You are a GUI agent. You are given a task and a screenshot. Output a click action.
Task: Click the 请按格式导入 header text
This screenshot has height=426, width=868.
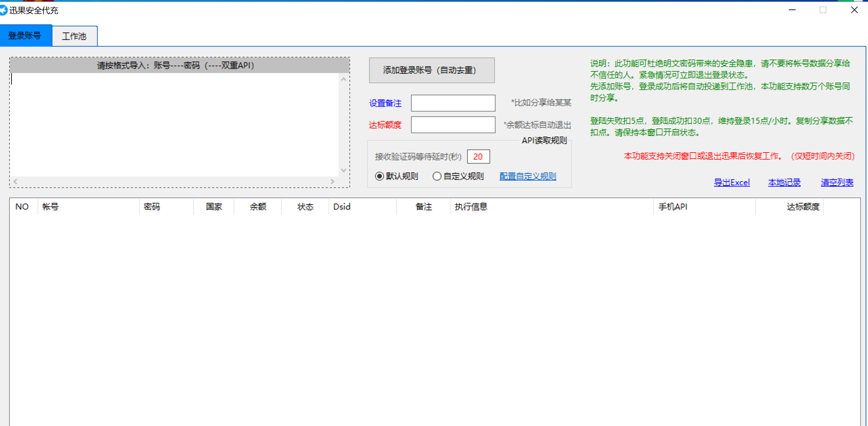tap(176, 65)
